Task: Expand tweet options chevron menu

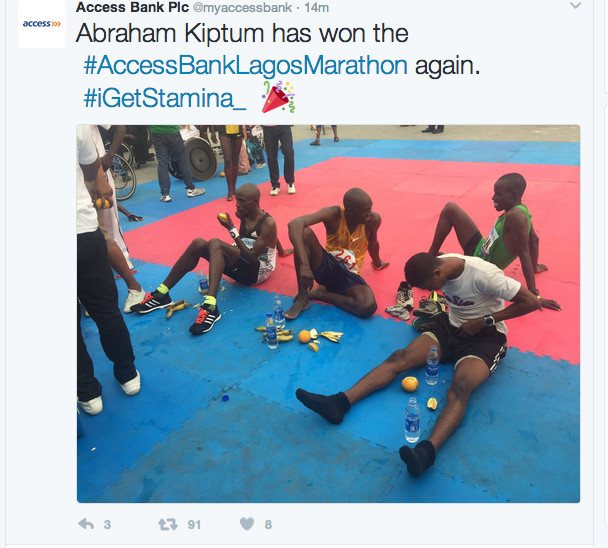Action: 576,5
